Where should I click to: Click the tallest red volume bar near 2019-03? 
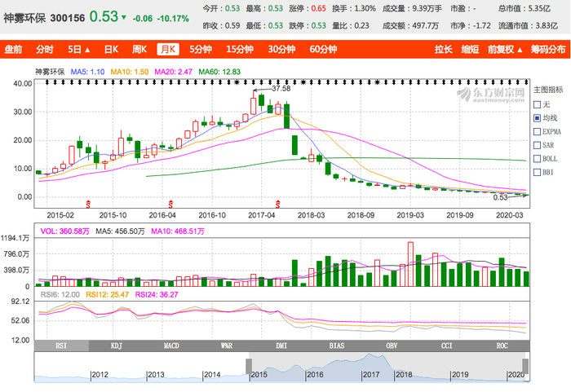tap(410, 264)
